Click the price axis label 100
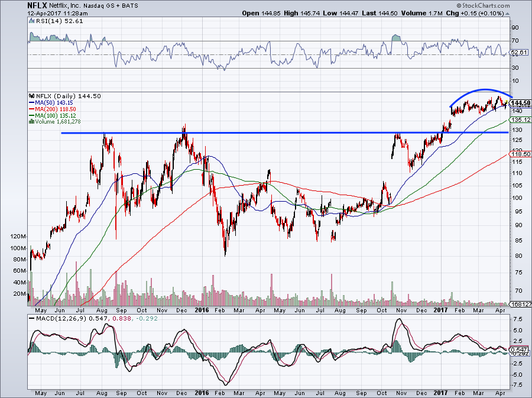Image resolution: width=532 pixels, height=398 pixels. 517,198
